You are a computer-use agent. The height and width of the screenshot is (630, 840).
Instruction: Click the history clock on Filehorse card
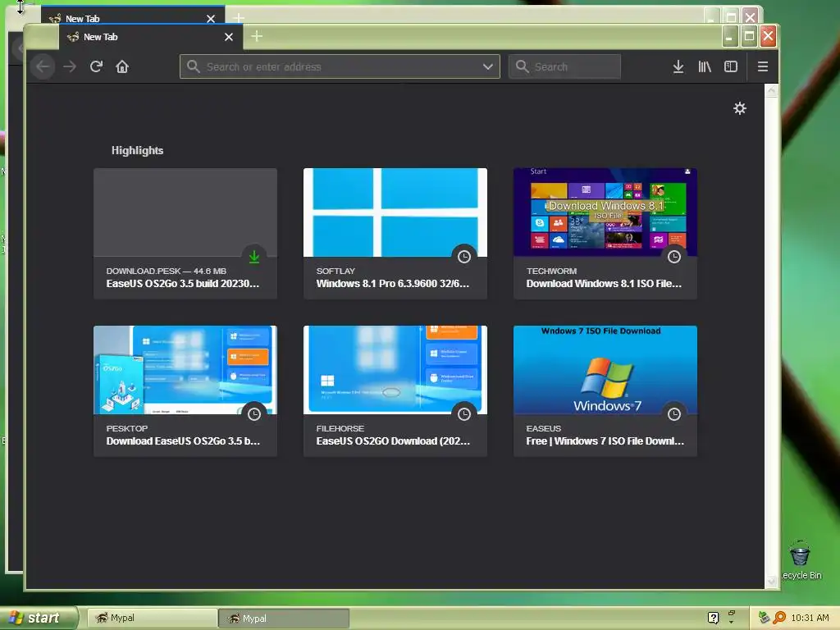pos(464,414)
